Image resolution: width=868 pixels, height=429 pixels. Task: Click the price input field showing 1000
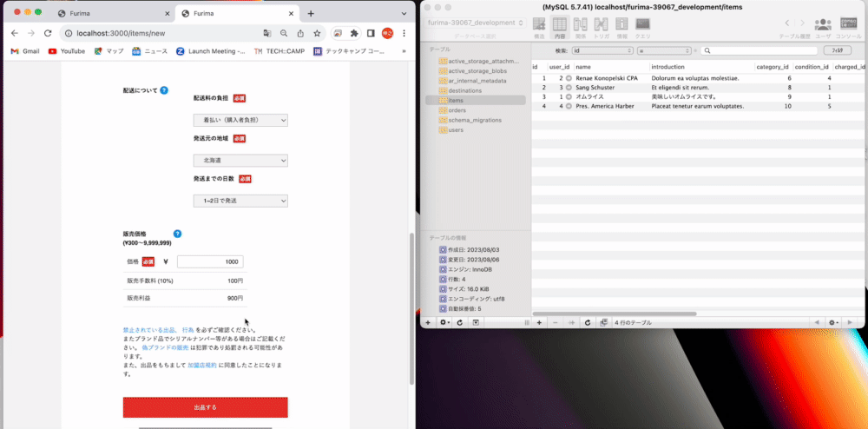pyautogui.click(x=210, y=261)
